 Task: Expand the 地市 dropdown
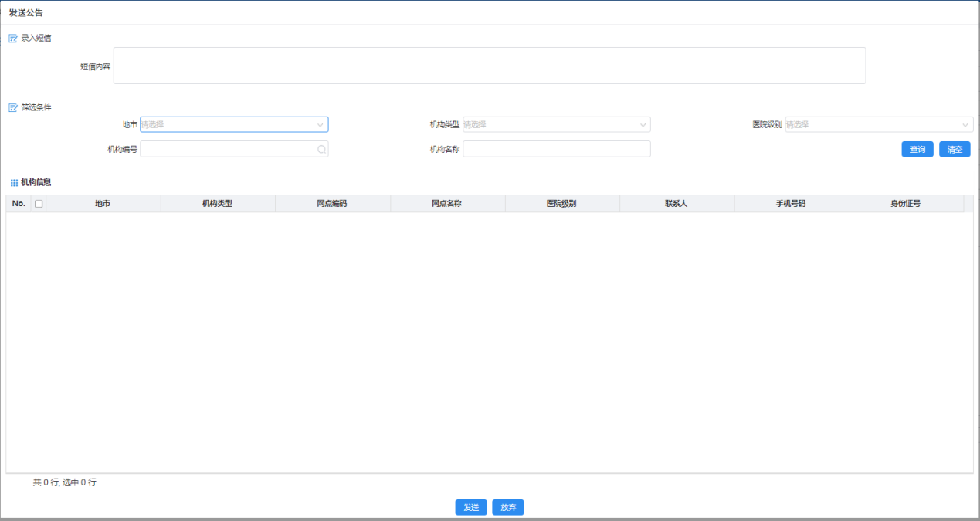(x=233, y=124)
